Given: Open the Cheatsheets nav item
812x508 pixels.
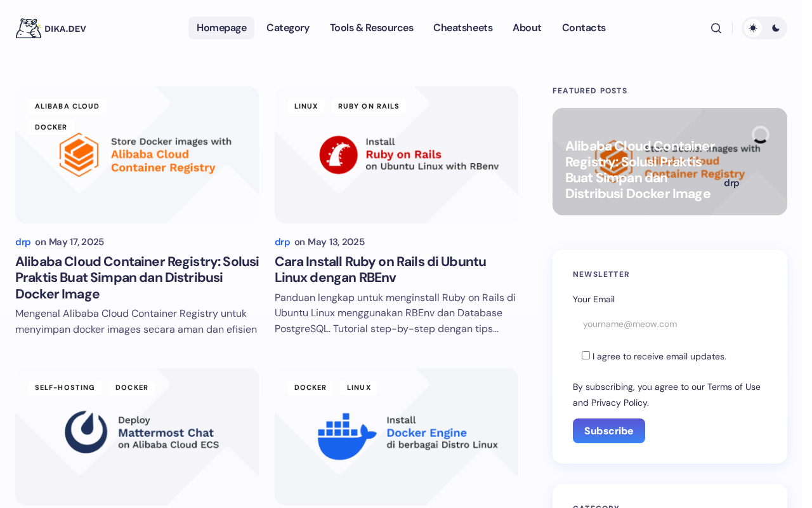Looking at the screenshot, I should pos(463,28).
